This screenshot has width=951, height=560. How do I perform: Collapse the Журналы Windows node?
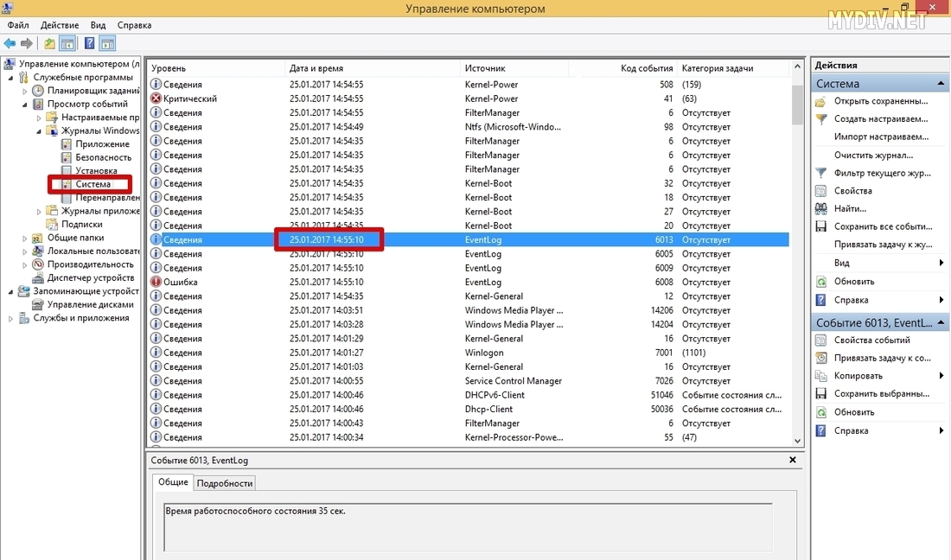pyautogui.click(x=39, y=130)
